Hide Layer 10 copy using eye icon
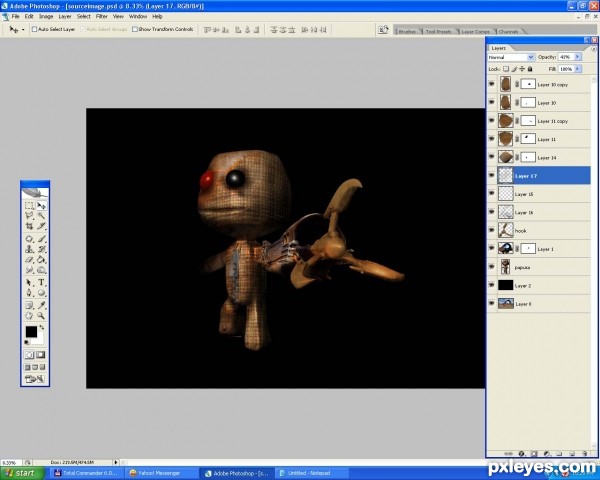Screen dimensions: 600x480 click(492, 84)
